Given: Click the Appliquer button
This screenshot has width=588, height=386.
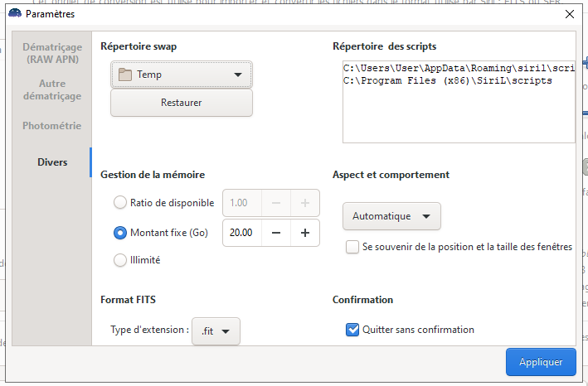Looking at the screenshot, I should [541, 362].
